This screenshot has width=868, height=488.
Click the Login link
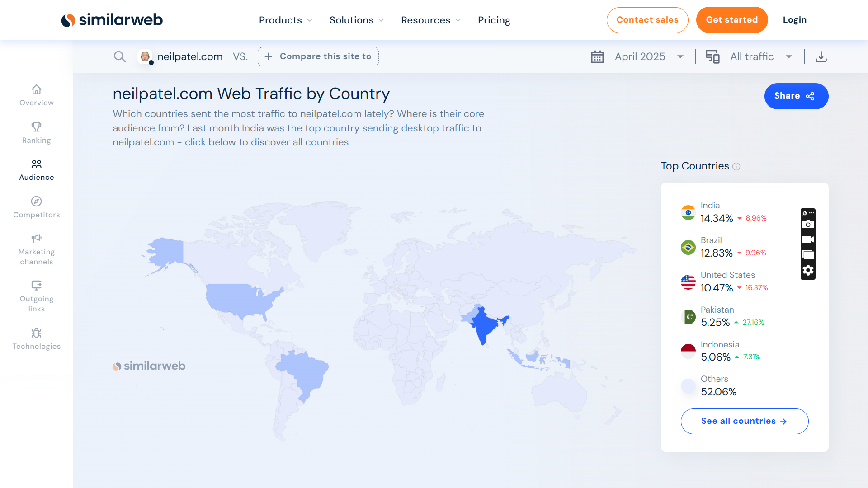point(795,20)
